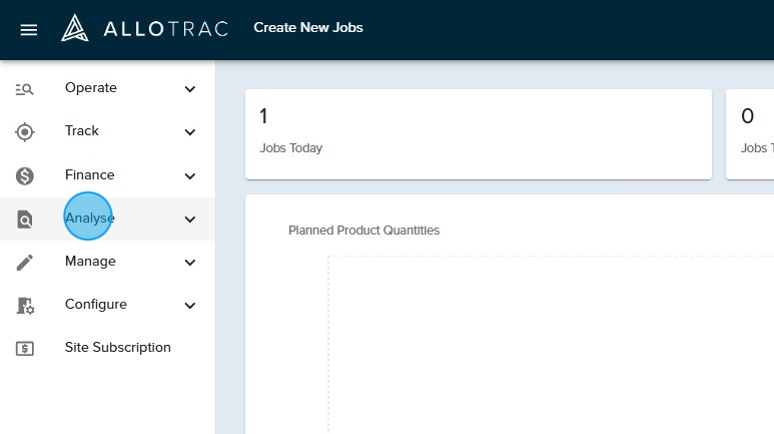Click the Analyse magnifier document icon
This screenshot has width=774, height=434.
point(25,219)
